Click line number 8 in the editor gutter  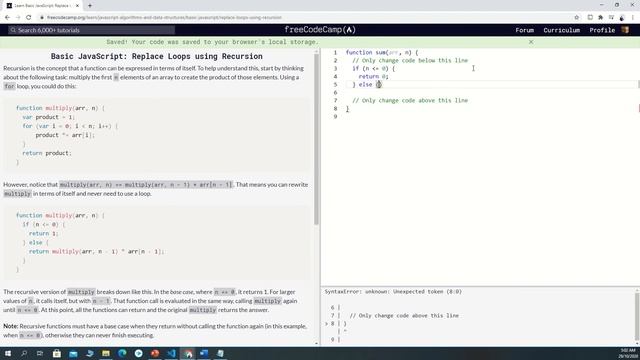tap(336, 109)
